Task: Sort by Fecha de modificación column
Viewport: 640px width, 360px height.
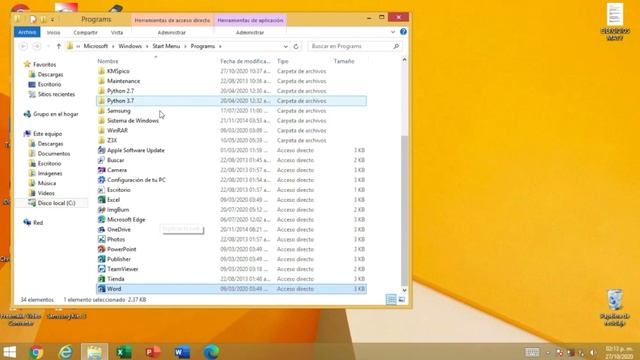Action: [245, 61]
